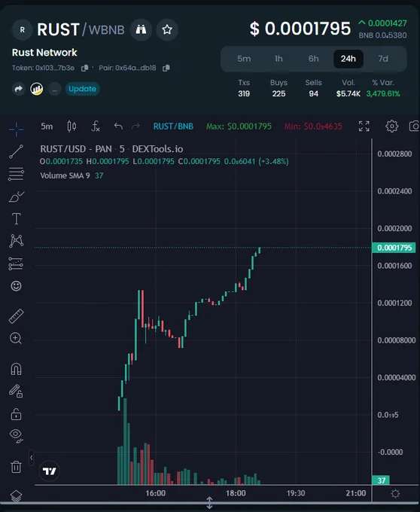Click the RUST/USD PAN 5 DEXTools.io title
The height and width of the screenshot is (512, 420).
pos(111,149)
